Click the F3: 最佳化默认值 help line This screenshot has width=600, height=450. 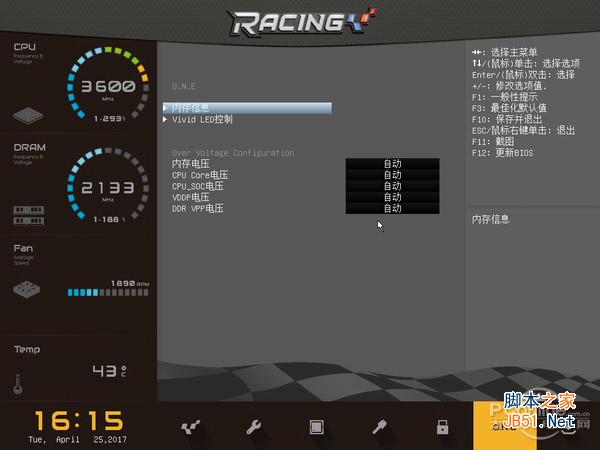click(x=509, y=108)
